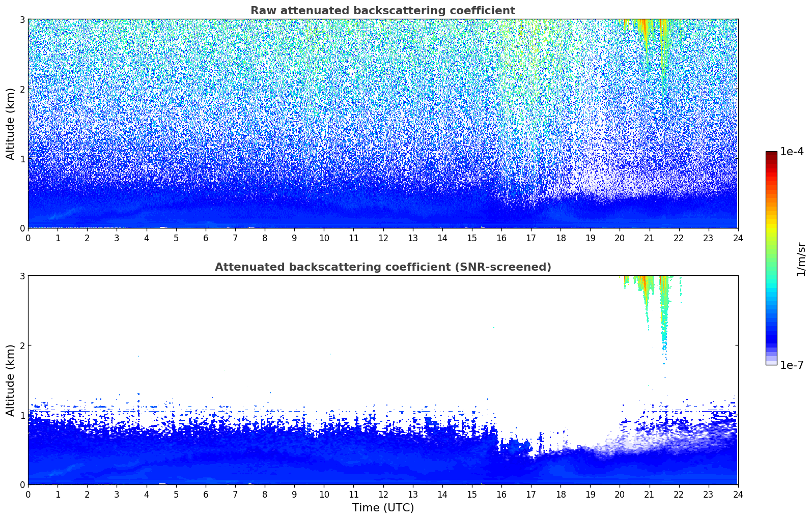The height and width of the screenshot is (519, 812).
Task: Click the colorbar's '1e-4' maximum label
Action: (x=792, y=152)
